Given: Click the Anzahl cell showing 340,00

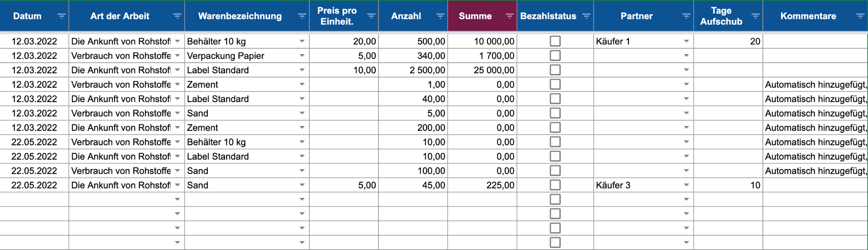Looking at the screenshot, I should point(413,56).
